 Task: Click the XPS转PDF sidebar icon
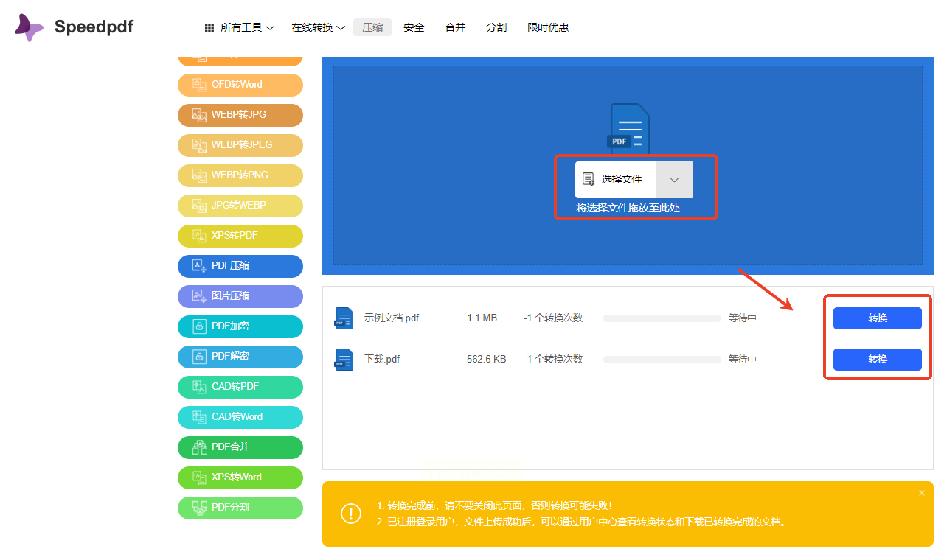199,236
